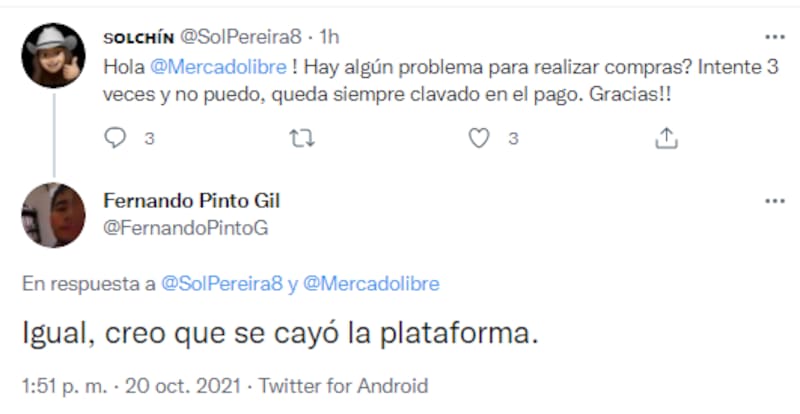Image resolution: width=800 pixels, height=414 pixels.
Task: Click the Twitter for Android source link
Action: (346, 385)
